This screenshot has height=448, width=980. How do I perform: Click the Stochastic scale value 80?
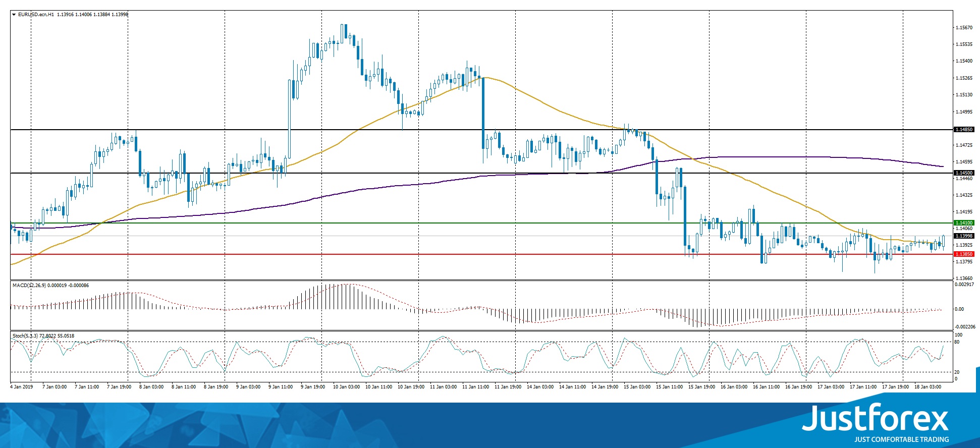coord(957,342)
